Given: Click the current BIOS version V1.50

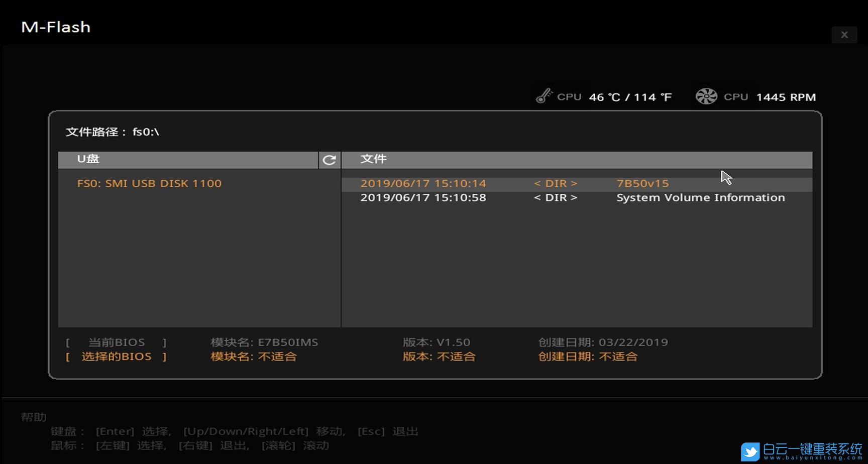Looking at the screenshot, I should 453,342.
